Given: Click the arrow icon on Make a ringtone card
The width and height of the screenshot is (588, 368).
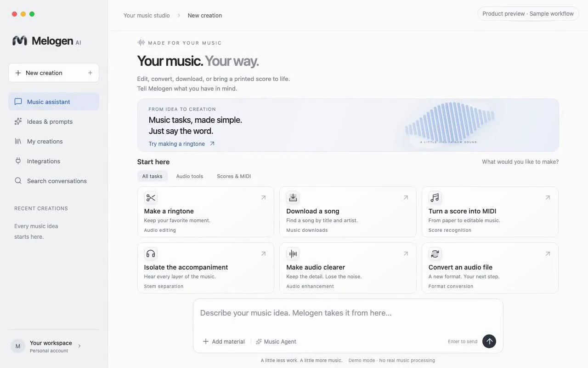Looking at the screenshot, I should (263, 198).
